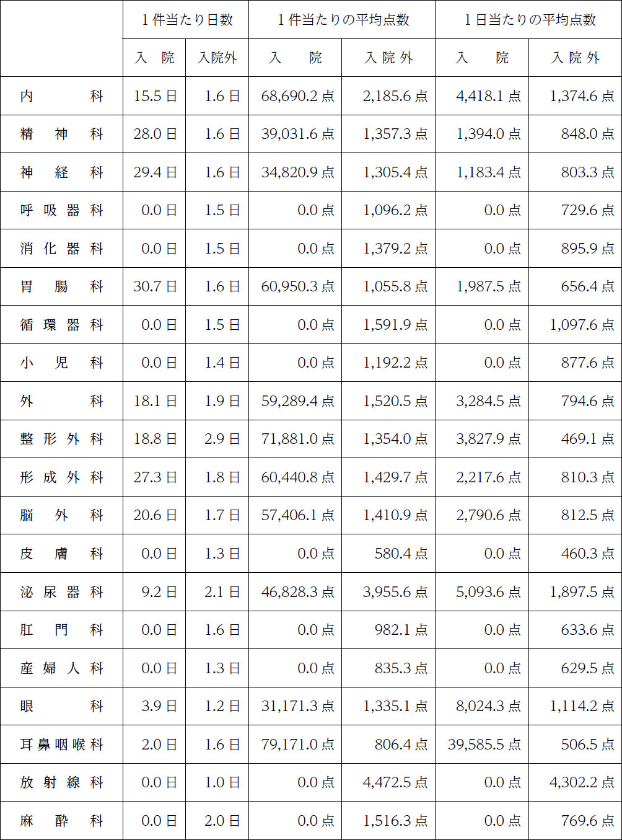The width and height of the screenshot is (622, 840).
Task: Click the 2.9 日 cell for 整形外科
Action: [x=222, y=440]
